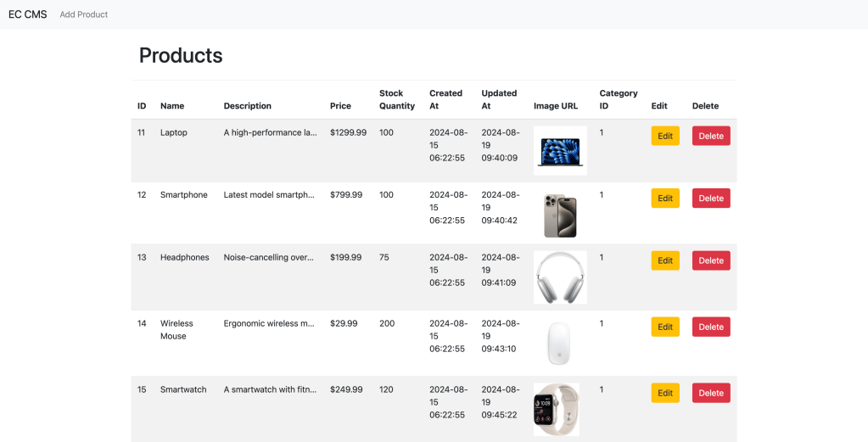Edit the Smartphone product row

coord(665,199)
